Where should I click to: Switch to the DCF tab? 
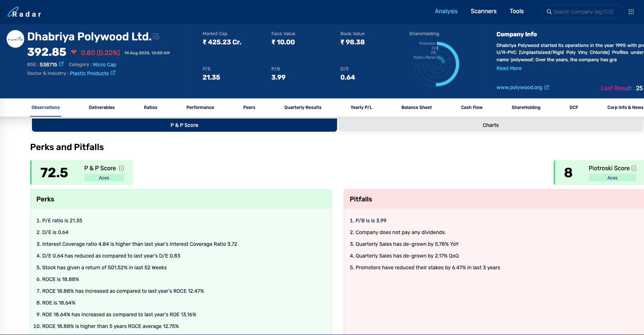click(x=574, y=108)
